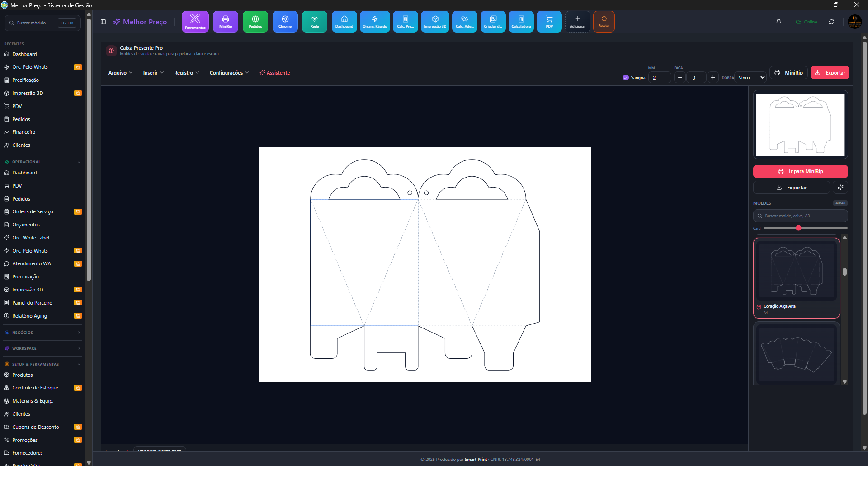Open the Dashboard home shortcut
Viewport: 868px width, 488px height.
[344, 22]
